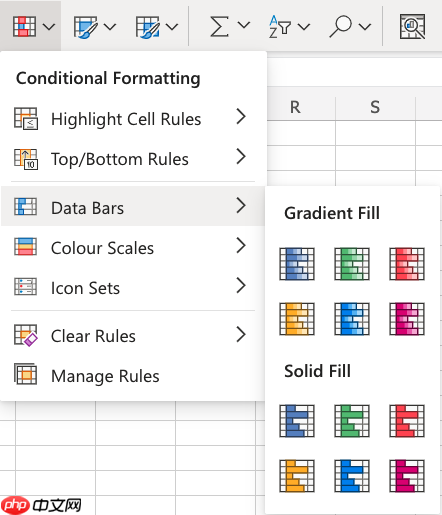Select the purple gradient fill data bar
The height and width of the screenshot is (515, 442).
(407, 319)
